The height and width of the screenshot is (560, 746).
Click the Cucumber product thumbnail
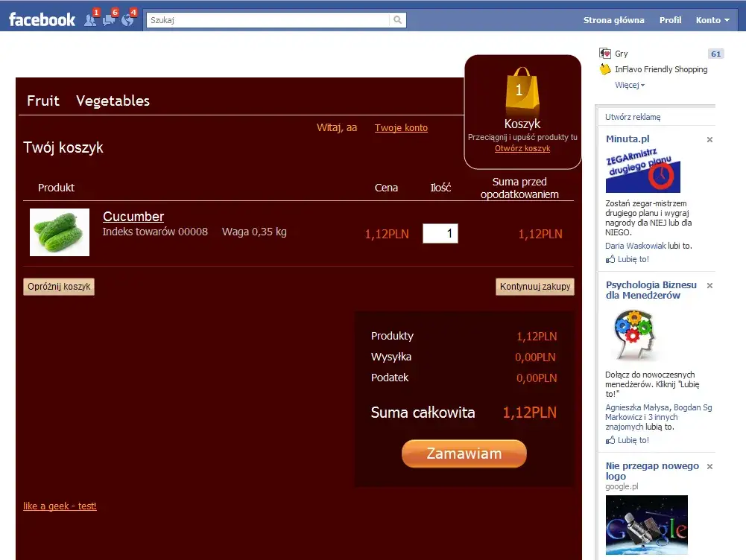click(60, 232)
